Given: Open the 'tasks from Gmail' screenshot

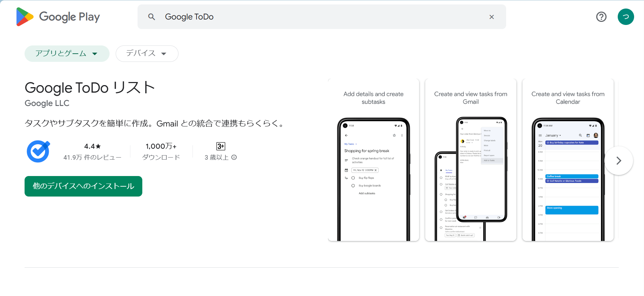Looking at the screenshot, I should tap(471, 160).
